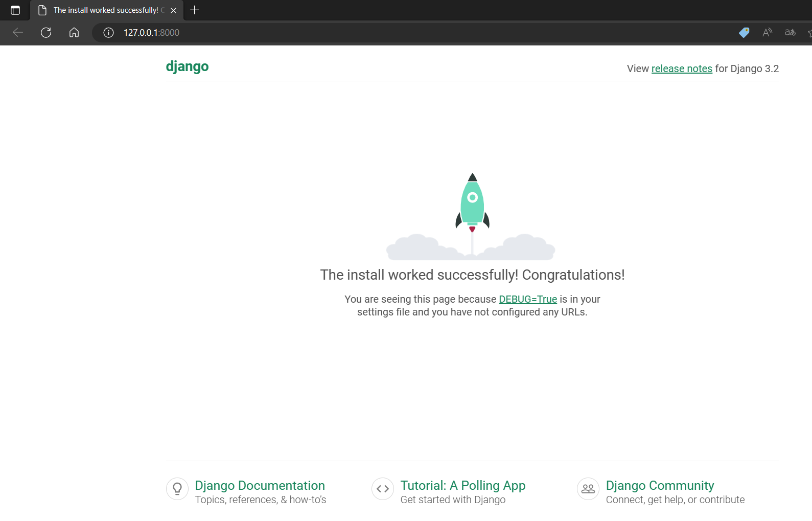Click the address bar URL 127.0.0.1:8000

click(151, 33)
